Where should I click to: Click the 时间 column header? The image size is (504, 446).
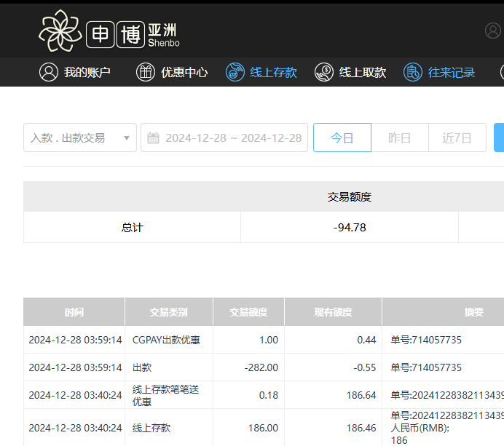[74, 312]
